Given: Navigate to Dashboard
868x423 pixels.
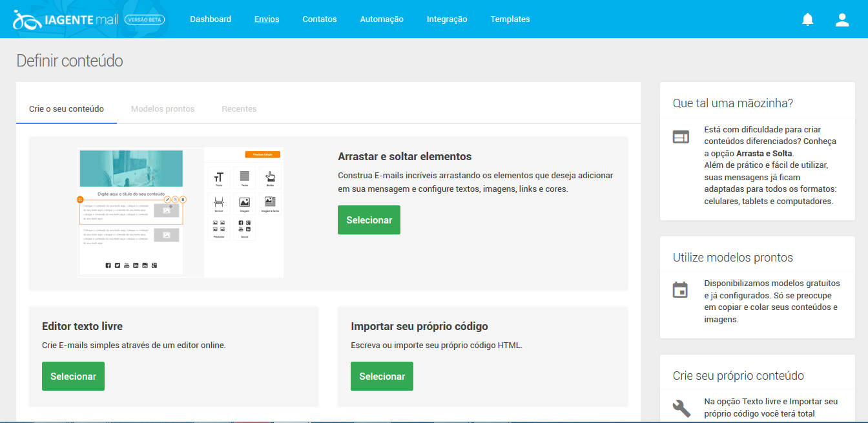Looking at the screenshot, I should point(211,19).
